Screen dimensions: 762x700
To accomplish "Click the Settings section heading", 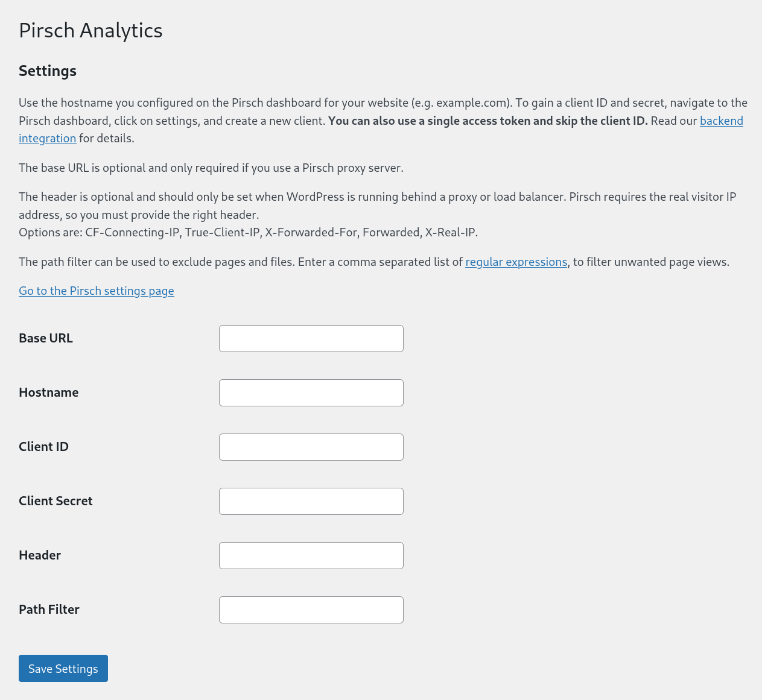I will pos(47,70).
